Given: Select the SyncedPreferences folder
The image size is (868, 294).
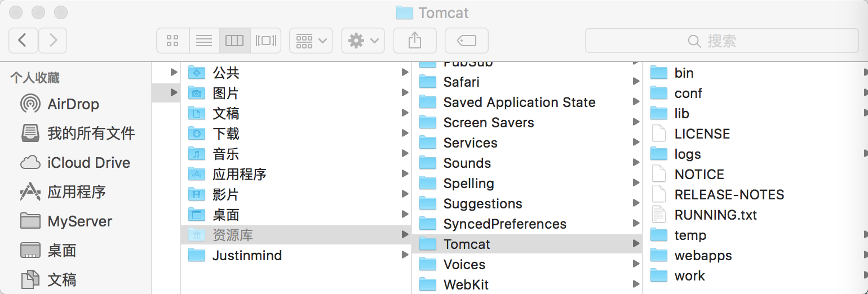Looking at the screenshot, I should (x=527, y=224).
